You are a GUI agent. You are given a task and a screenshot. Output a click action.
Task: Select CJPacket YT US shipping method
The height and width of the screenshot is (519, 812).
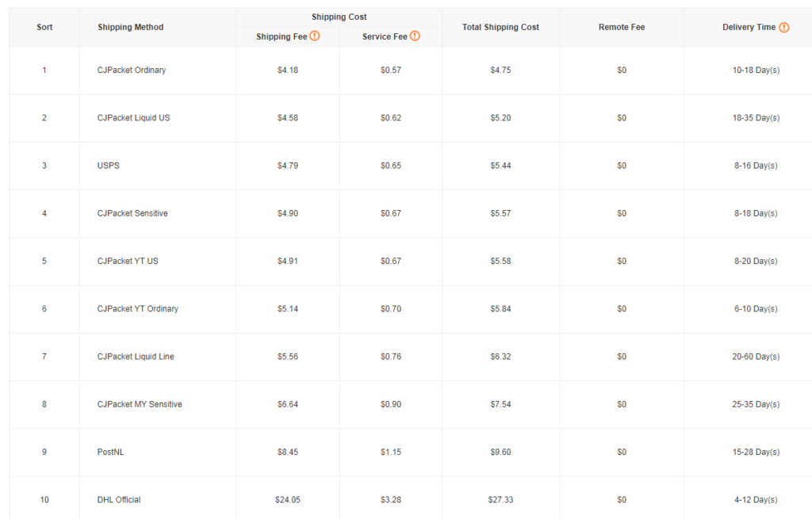click(128, 261)
